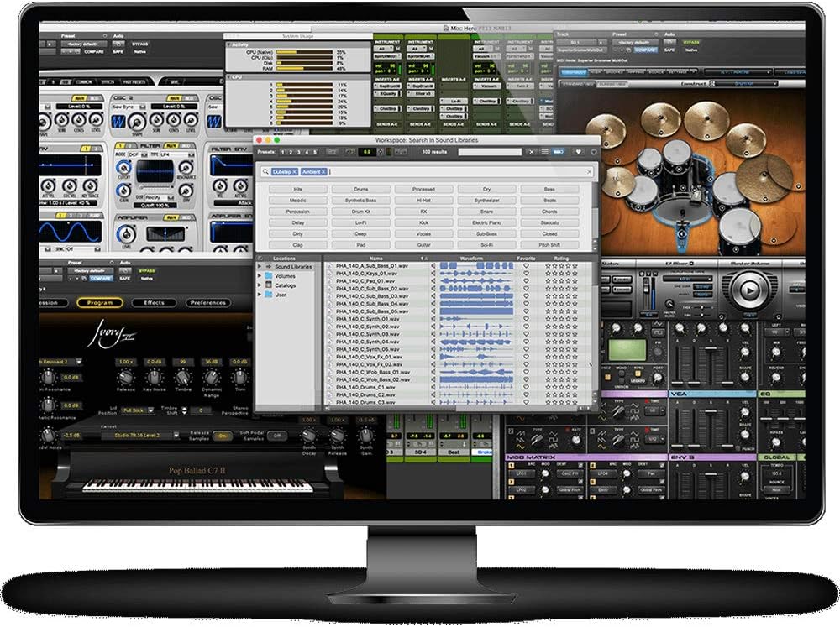Screen dimensions: 840x627
Task: Rate PHA_140_C_Keys_01.wav using its stars
Action: [563, 272]
